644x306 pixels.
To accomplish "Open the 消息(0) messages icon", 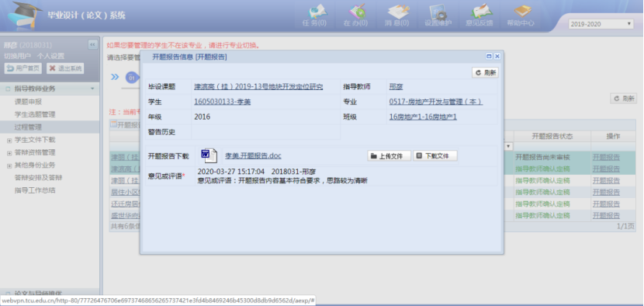I will click(x=396, y=16).
